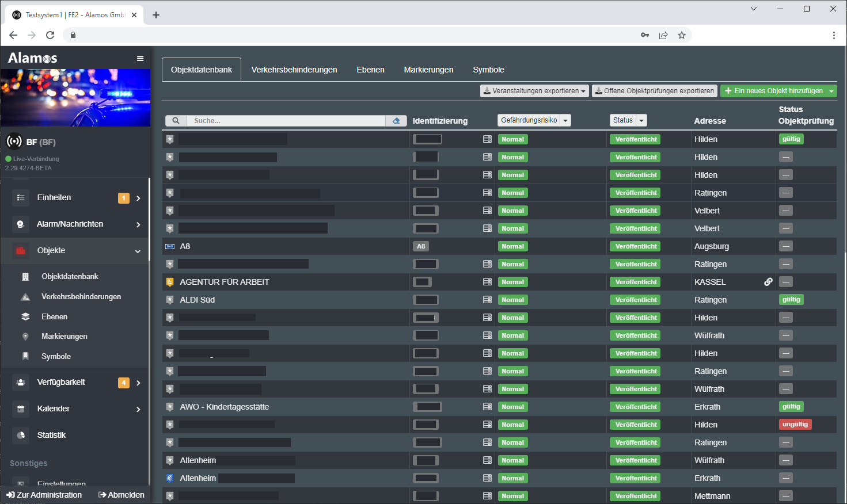Image resolution: width=847 pixels, height=504 pixels.
Task: Click the building icon next to AGENTUR FÜR ARBEIT
Action: tap(170, 282)
